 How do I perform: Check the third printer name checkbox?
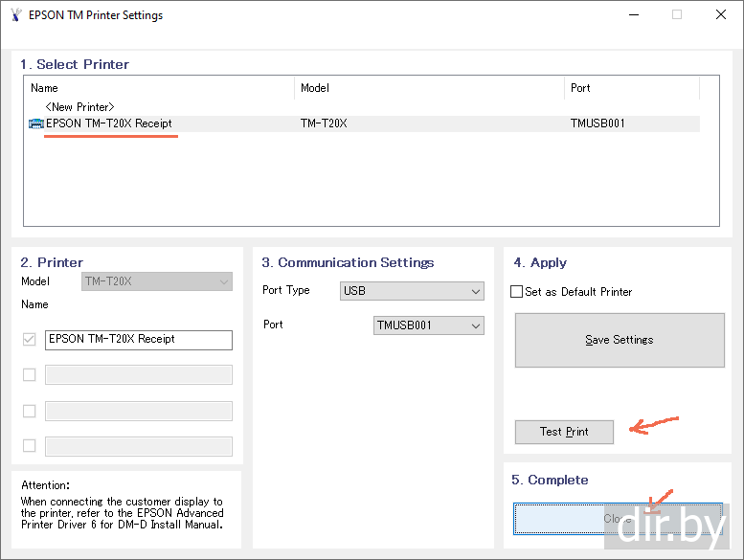click(x=29, y=411)
